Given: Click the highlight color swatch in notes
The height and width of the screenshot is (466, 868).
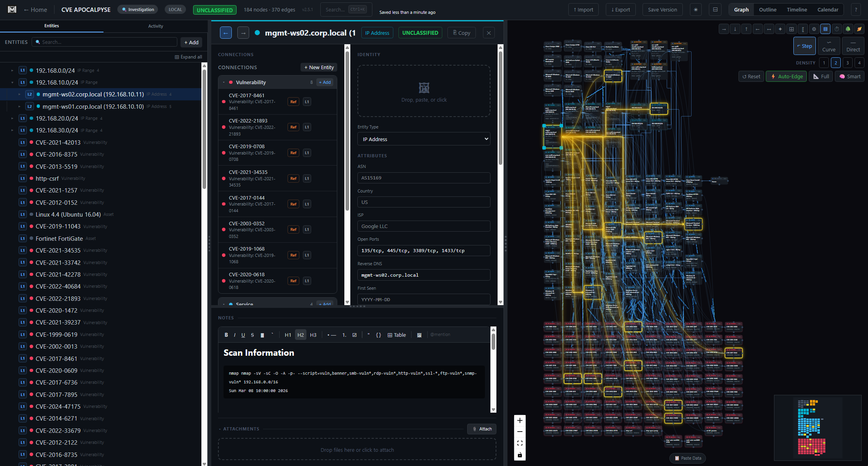Looking at the screenshot, I should click(x=262, y=335).
